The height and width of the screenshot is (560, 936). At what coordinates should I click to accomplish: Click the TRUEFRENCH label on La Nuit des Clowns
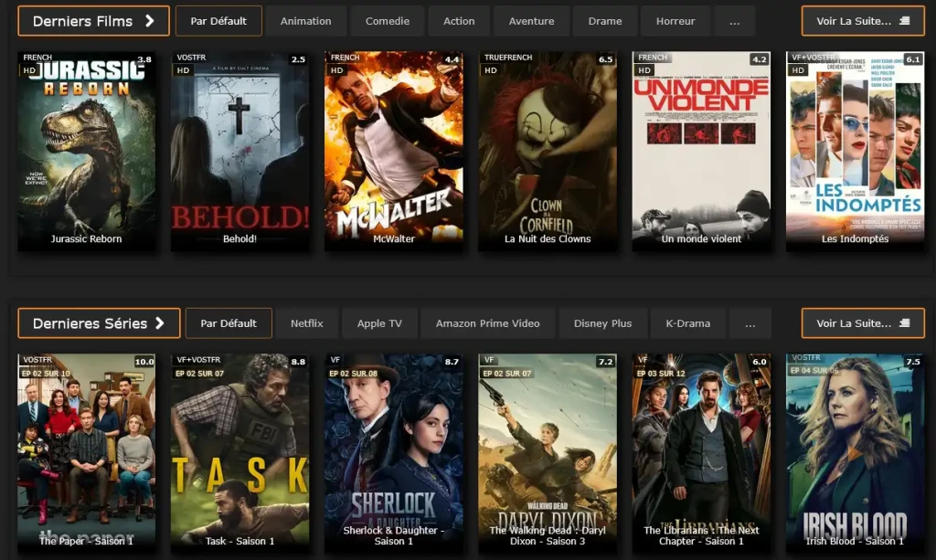click(508, 58)
